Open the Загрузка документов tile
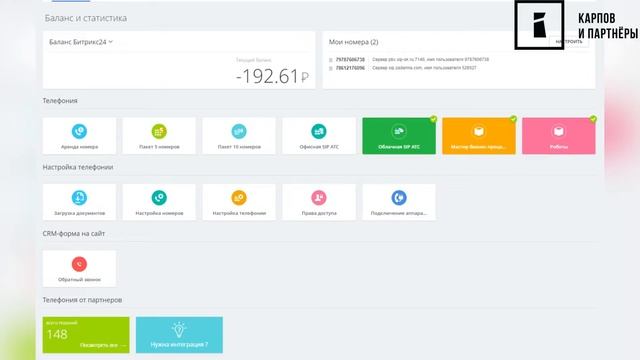This screenshot has width=640, height=360. pos(79,202)
